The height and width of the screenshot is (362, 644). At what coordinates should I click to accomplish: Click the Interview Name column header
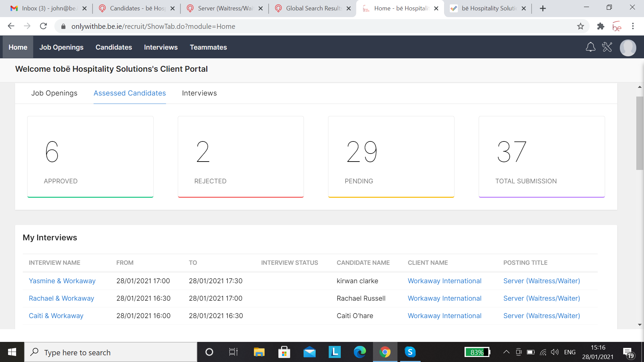click(54, 263)
